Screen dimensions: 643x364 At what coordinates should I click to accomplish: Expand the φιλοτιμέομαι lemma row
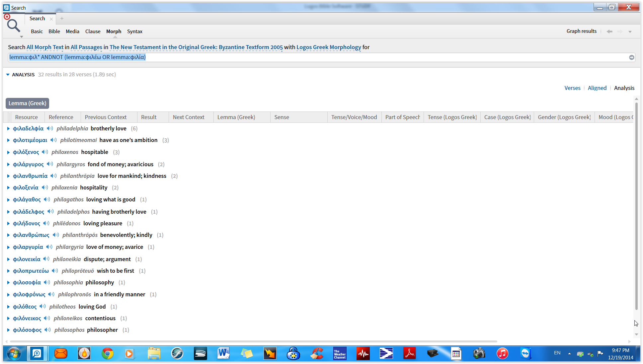click(8, 140)
